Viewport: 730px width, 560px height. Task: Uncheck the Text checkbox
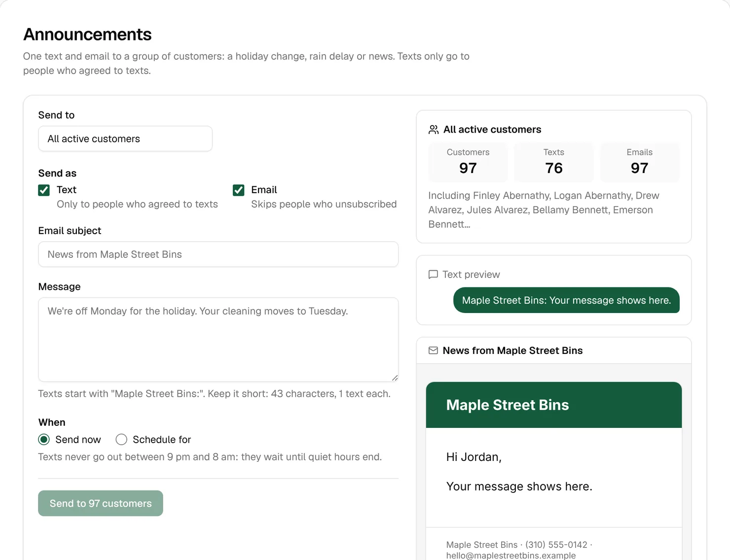[x=44, y=190]
